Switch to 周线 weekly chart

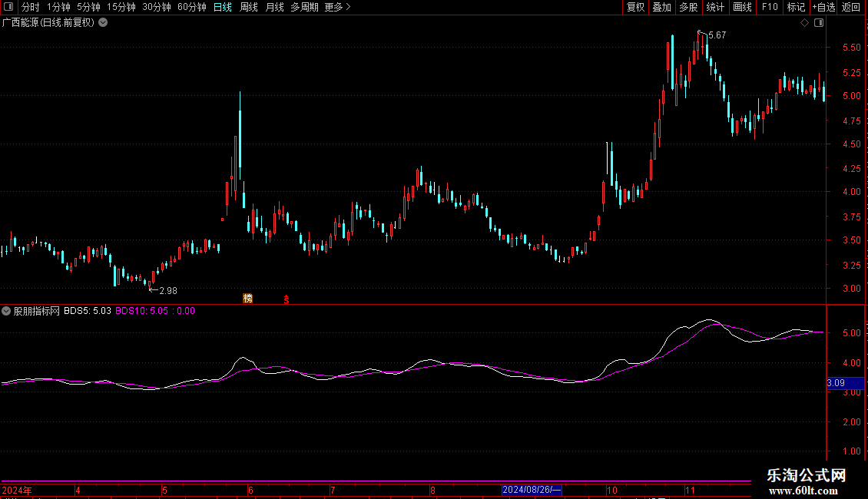[x=249, y=7]
